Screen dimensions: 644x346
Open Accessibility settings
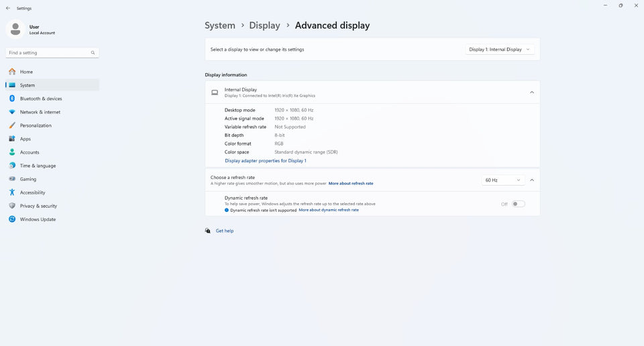click(52, 192)
